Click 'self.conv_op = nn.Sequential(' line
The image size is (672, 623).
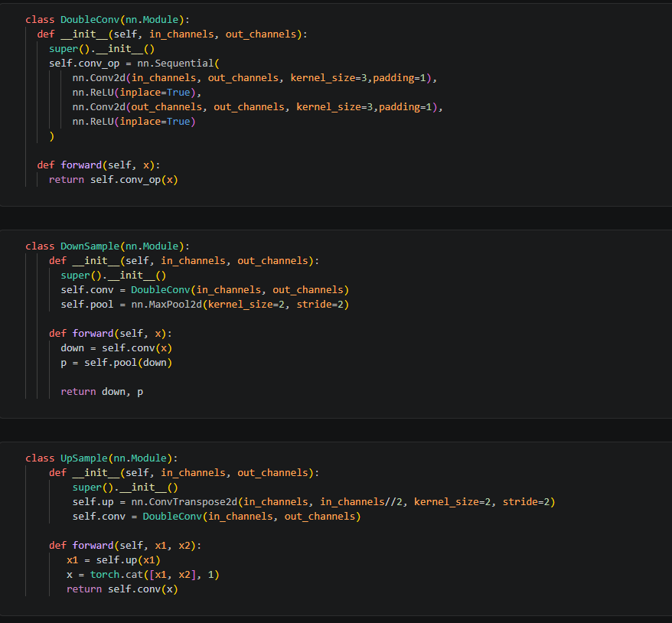coord(134,64)
